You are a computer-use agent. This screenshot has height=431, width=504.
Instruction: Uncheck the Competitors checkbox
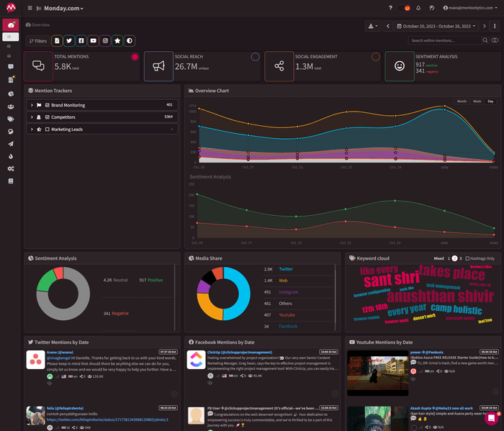48,117
